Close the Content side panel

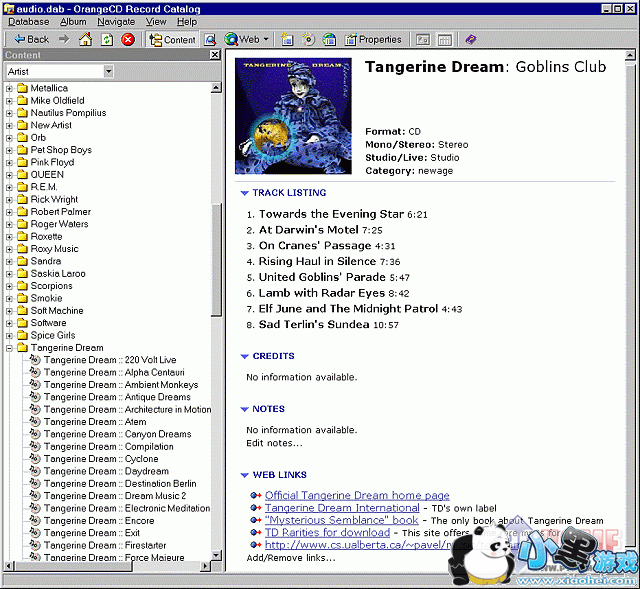[215, 55]
